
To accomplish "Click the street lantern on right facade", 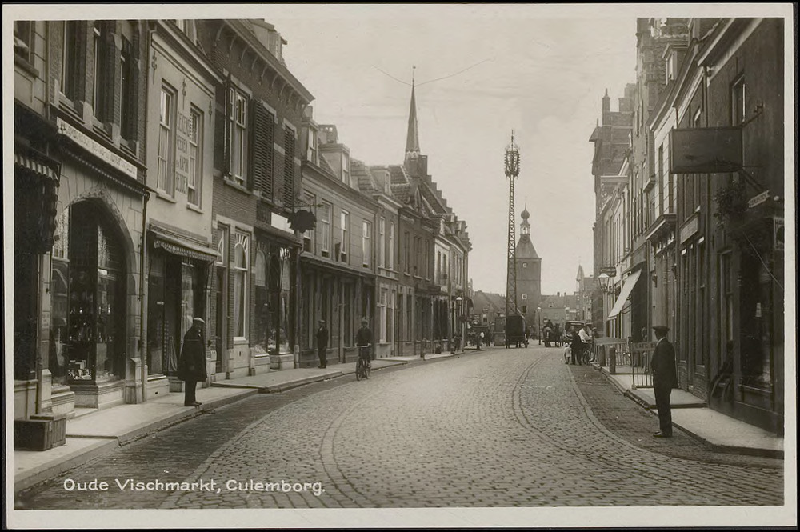I will [x=604, y=281].
